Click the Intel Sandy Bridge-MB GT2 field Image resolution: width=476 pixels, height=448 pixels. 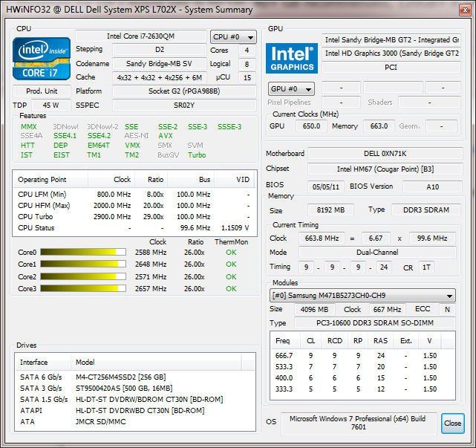pyautogui.click(x=391, y=40)
